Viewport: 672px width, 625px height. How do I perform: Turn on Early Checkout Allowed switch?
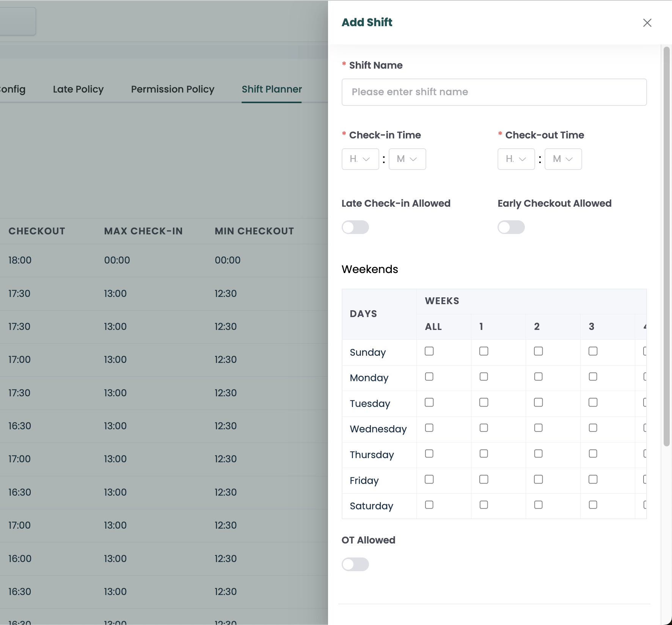pyautogui.click(x=511, y=227)
